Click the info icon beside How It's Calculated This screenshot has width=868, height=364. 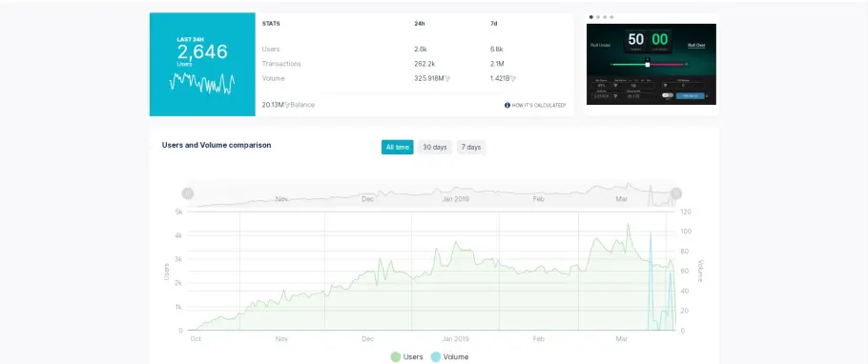coord(507,105)
